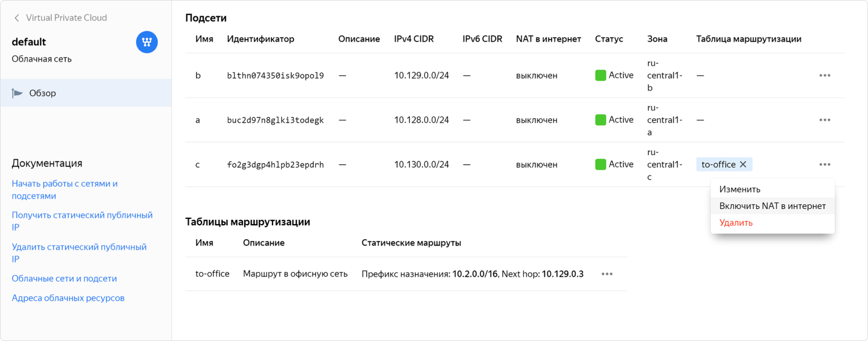Image resolution: width=868 pixels, height=341 pixels.
Task: Open the three-dot menu for subnet b
Action: [825, 75]
